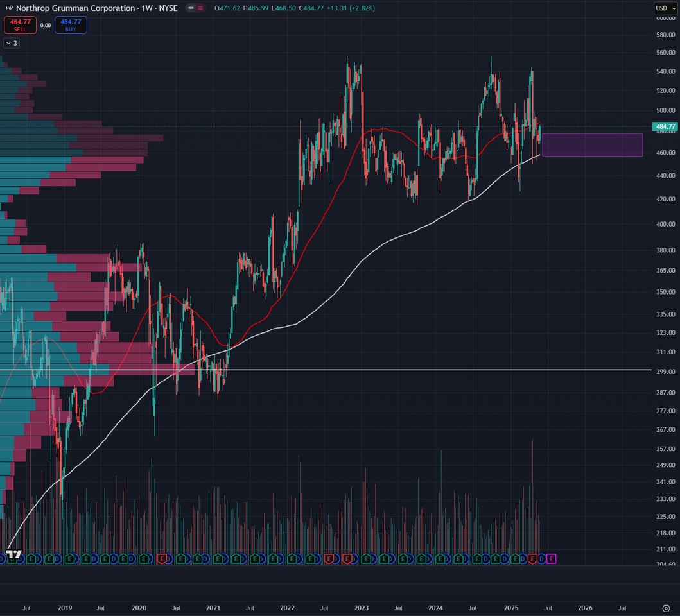
Task: Click the 0.00 spread value
Action: tap(46, 25)
